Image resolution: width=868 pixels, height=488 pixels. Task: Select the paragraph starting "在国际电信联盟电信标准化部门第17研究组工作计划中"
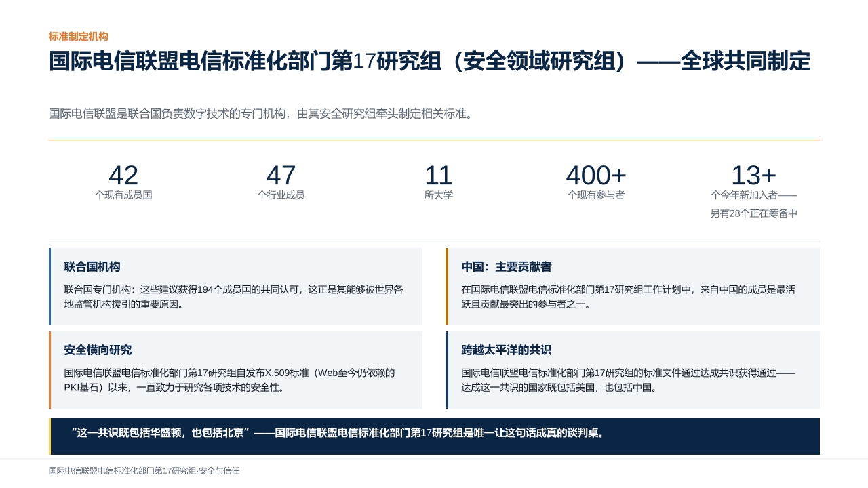click(629, 297)
